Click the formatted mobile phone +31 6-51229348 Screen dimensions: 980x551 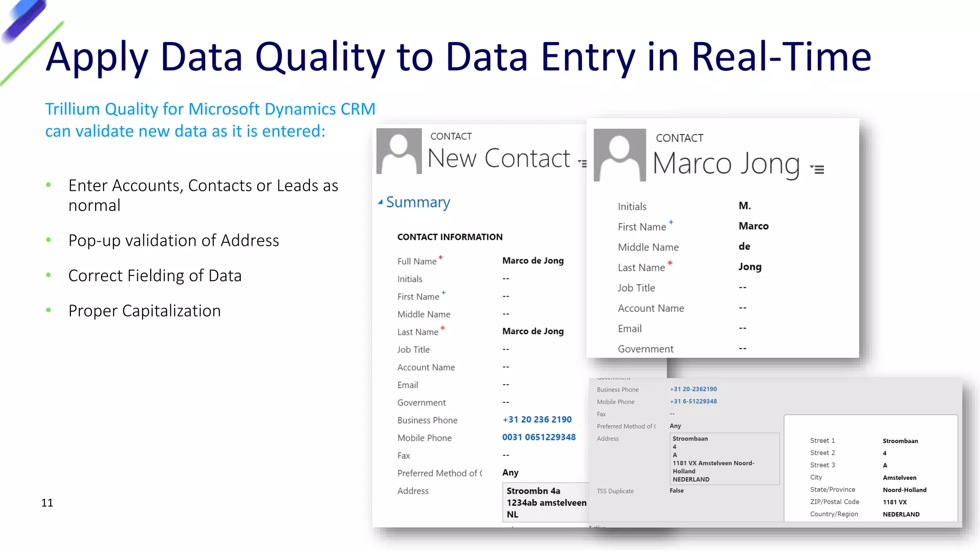pyautogui.click(x=693, y=402)
